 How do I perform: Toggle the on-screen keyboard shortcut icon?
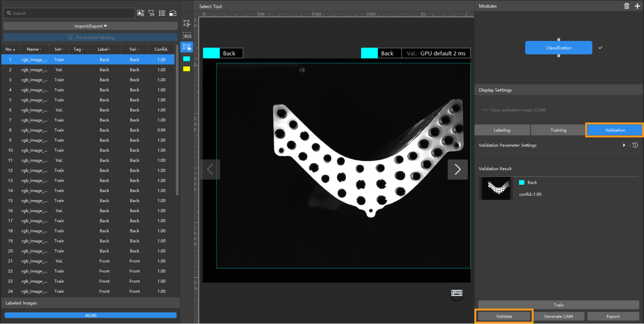(456, 293)
